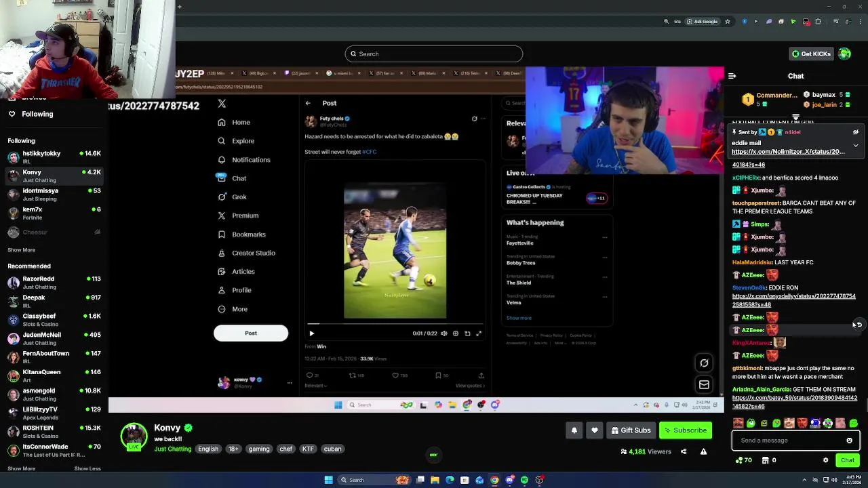The width and height of the screenshot is (868, 488).
Task: Click the Kick search box
Action: [x=434, y=54]
